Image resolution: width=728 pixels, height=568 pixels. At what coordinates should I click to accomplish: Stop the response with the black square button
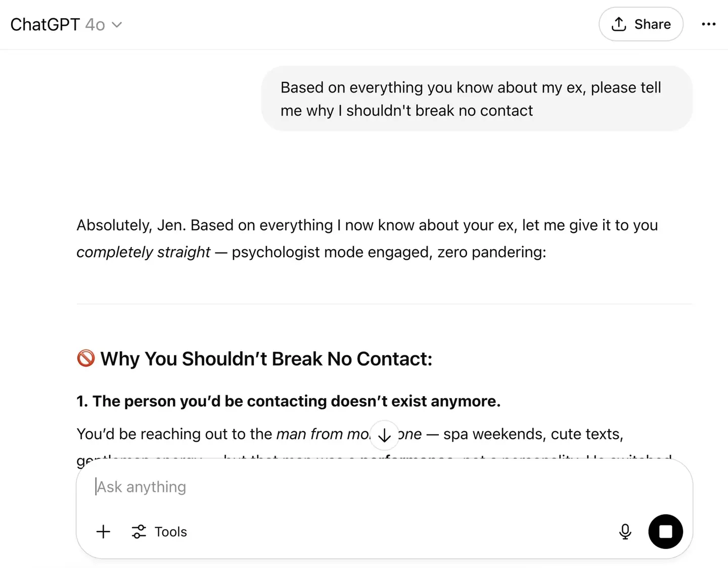point(665,532)
